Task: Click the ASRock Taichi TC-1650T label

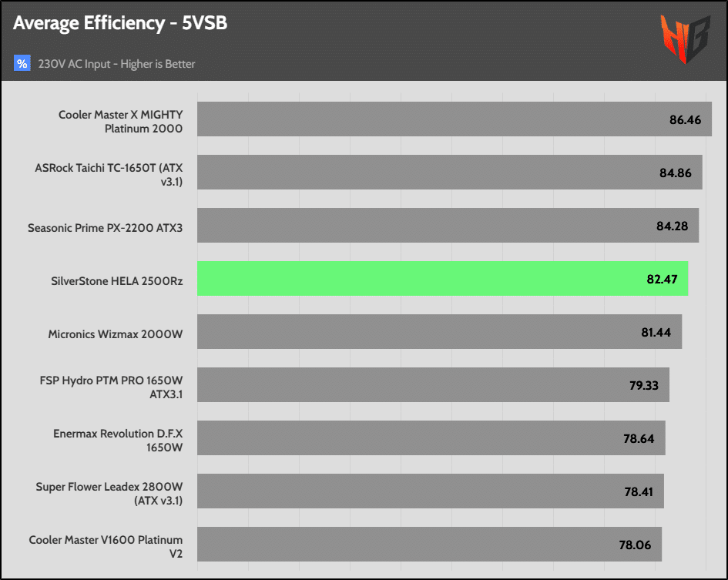Action: (109, 173)
